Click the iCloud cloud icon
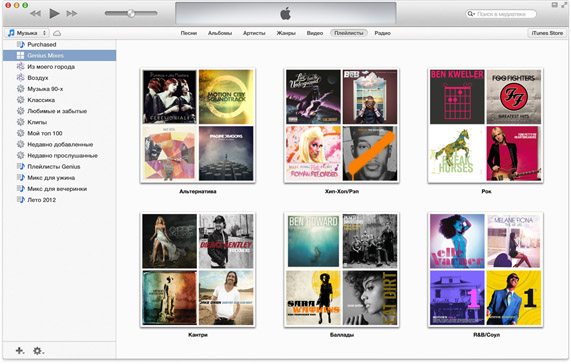 coord(57,33)
